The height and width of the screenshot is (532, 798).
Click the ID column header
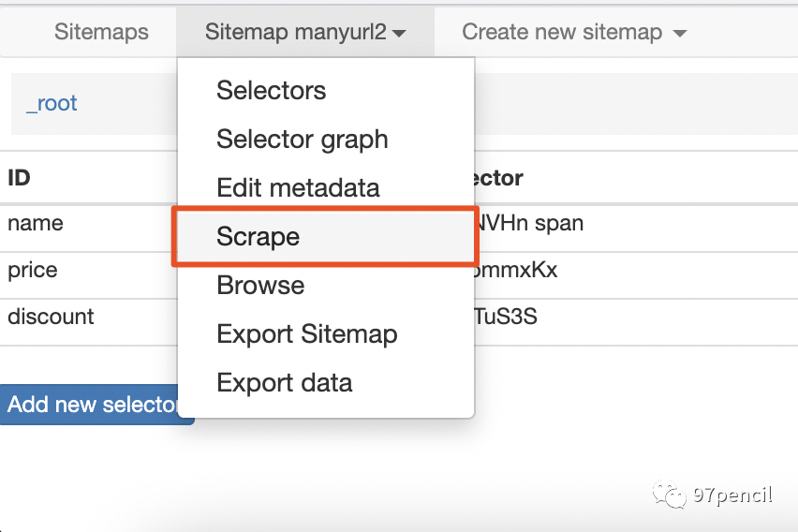(19, 178)
